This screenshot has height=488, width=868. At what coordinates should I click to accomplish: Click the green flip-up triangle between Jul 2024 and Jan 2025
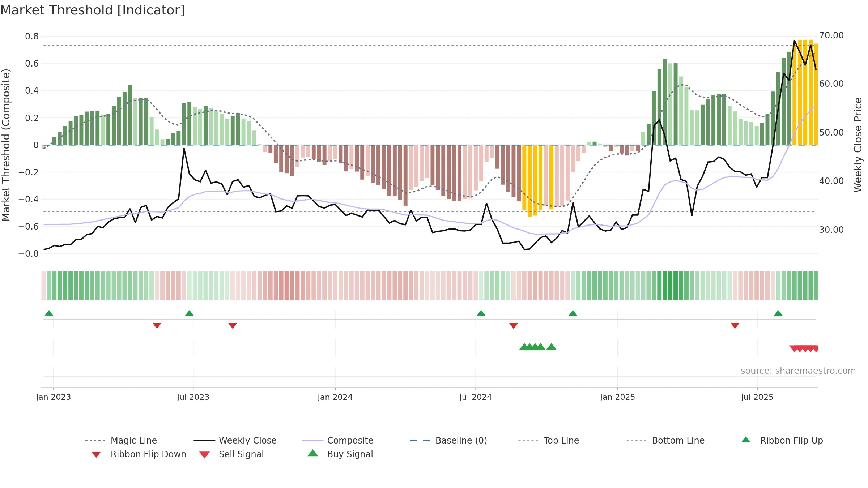click(x=573, y=313)
